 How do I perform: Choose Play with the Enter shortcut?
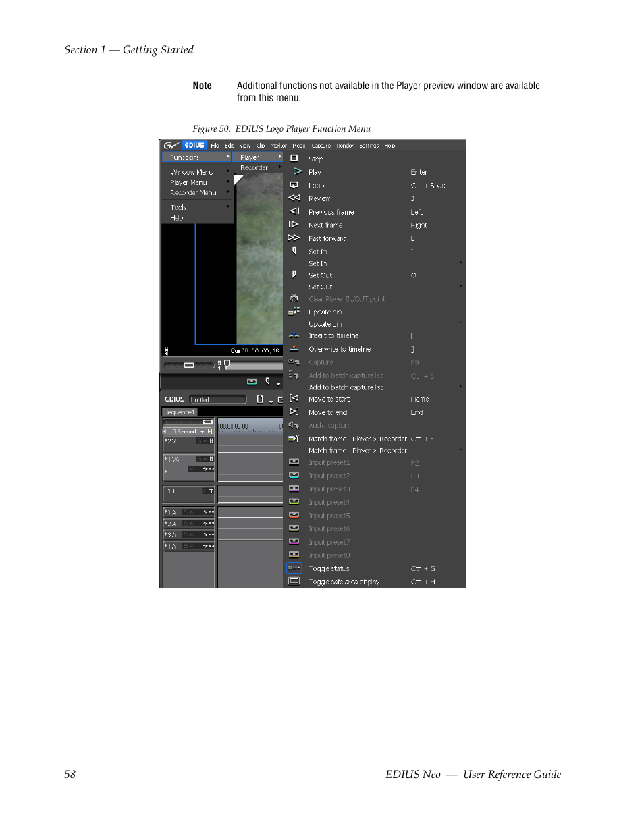click(x=374, y=172)
